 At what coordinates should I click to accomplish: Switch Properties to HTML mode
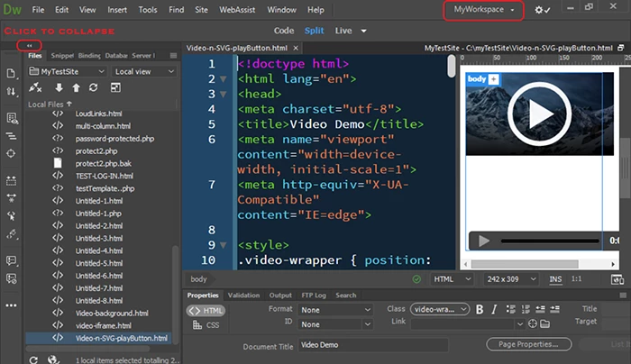click(x=206, y=311)
